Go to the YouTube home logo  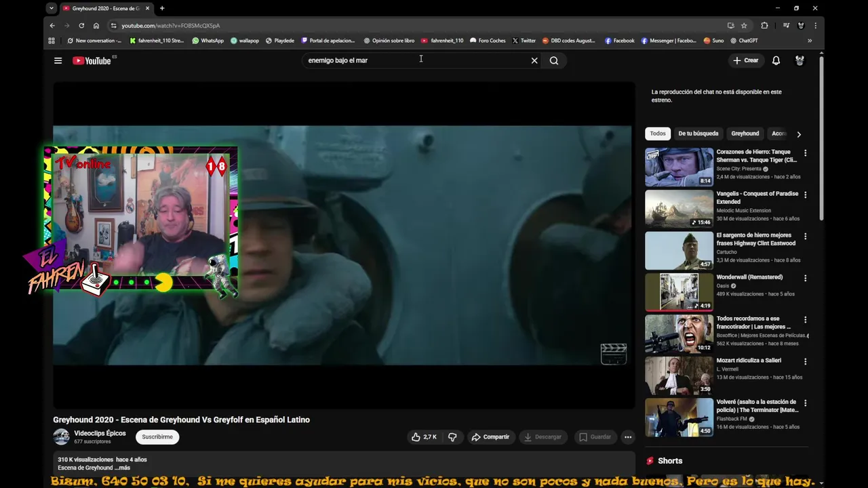tap(92, 60)
